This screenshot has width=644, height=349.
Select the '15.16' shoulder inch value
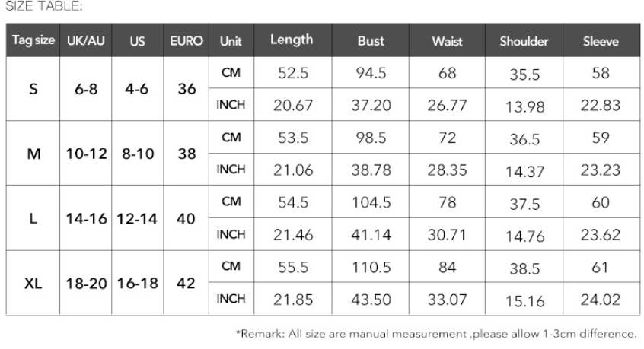point(524,301)
